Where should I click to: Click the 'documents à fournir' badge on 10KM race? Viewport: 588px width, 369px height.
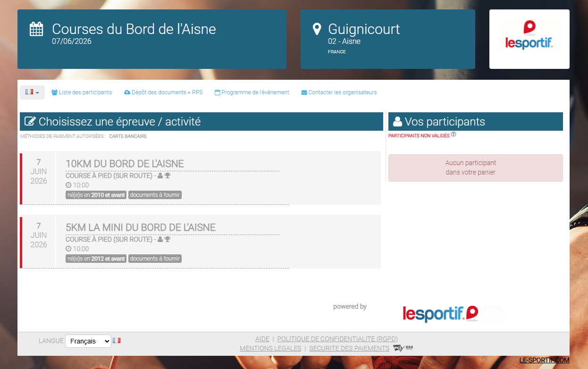tap(155, 195)
